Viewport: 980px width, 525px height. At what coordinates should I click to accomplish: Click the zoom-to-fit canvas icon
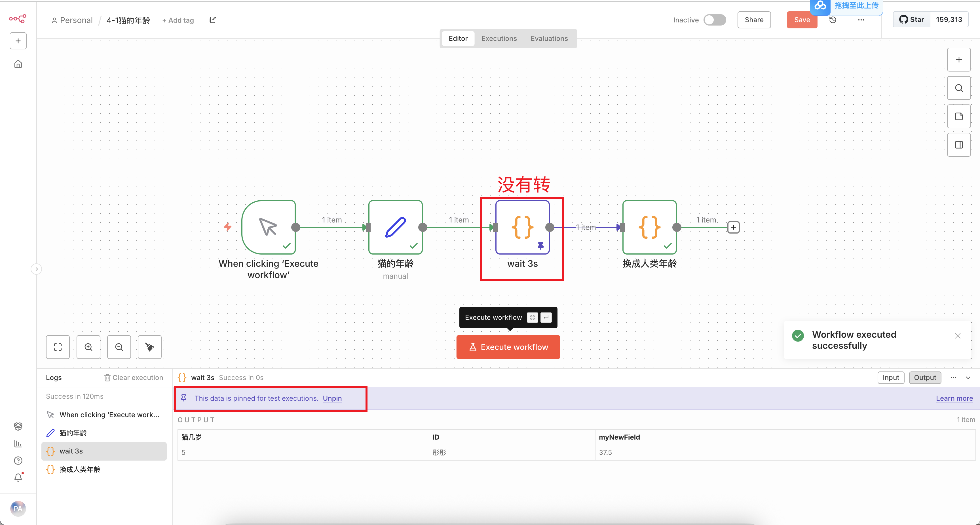tap(58, 347)
